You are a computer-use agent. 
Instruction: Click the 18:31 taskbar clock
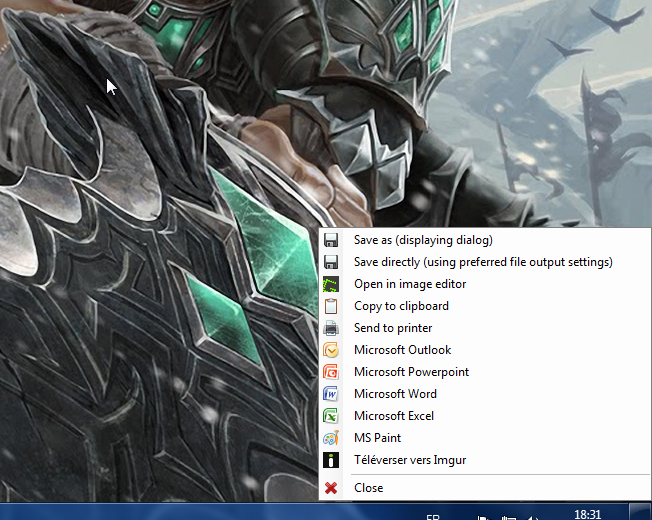pos(588,514)
